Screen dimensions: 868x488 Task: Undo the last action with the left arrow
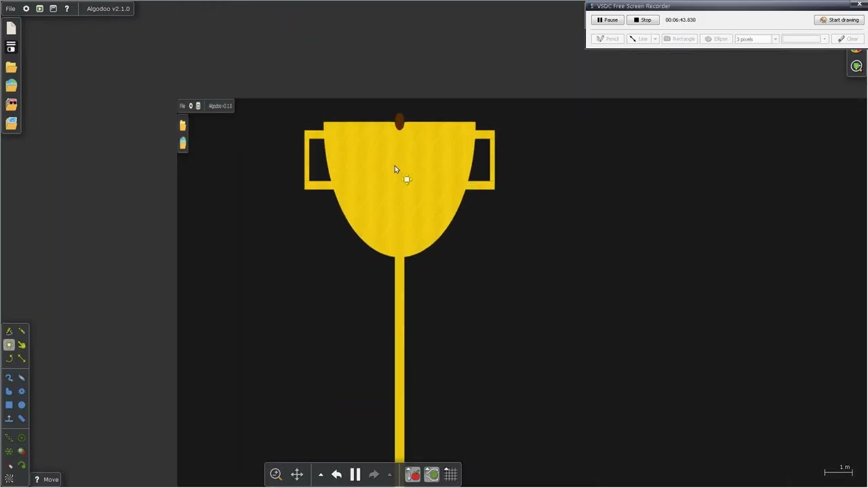[x=336, y=474]
